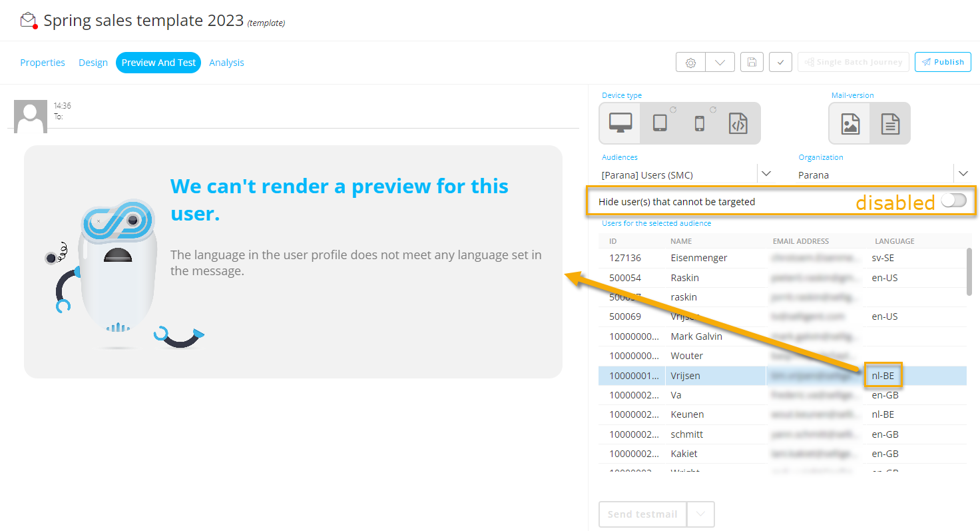Click the settings gear button
Viewport: 980px width, 531px height.
pos(690,62)
